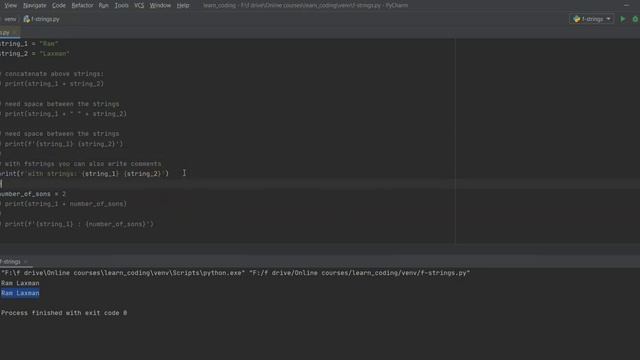This screenshot has height=360, width=640.
Task: Click the first 'need space between the strings' comment
Action: tap(60, 104)
